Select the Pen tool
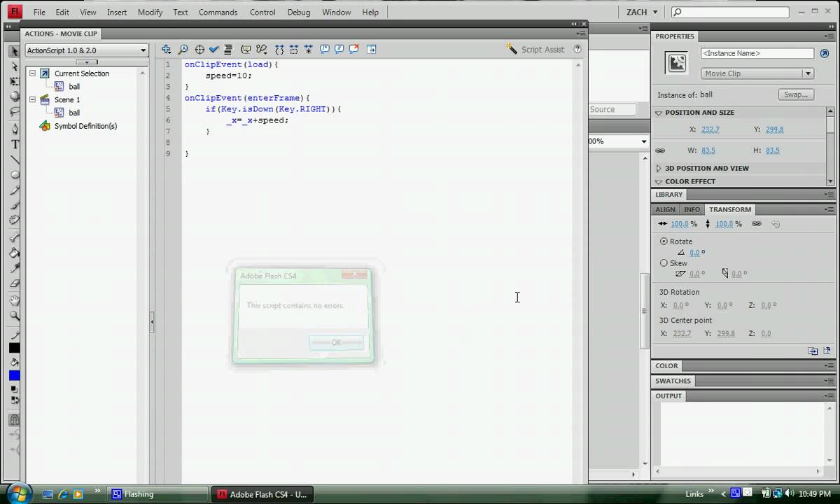Screen dimensions: 840x504 (x=14, y=129)
